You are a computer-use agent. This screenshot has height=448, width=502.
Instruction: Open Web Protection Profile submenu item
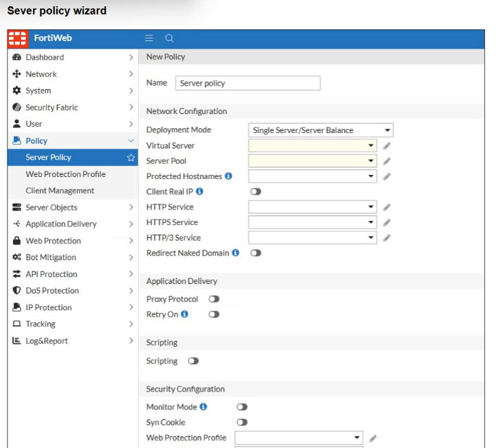pyautogui.click(x=66, y=174)
